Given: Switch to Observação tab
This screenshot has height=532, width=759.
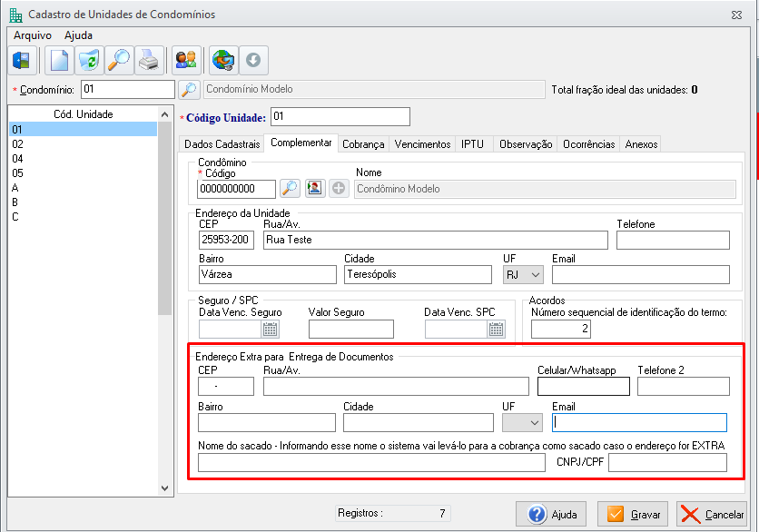Looking at the screenshot, I should [526, 144].
